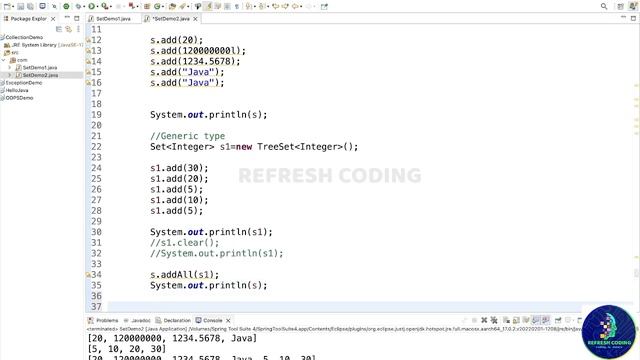Open dropdown arrow next to New icon
The height and width of the screenshot is (360, 640).
point(13,7)
